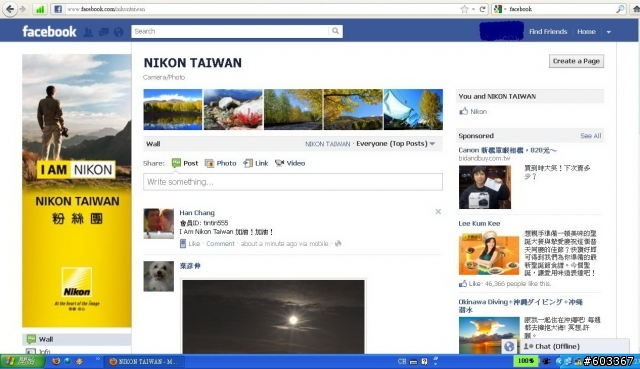
Task: Select the Wall tab in the left sidebar
Action: 76,339
